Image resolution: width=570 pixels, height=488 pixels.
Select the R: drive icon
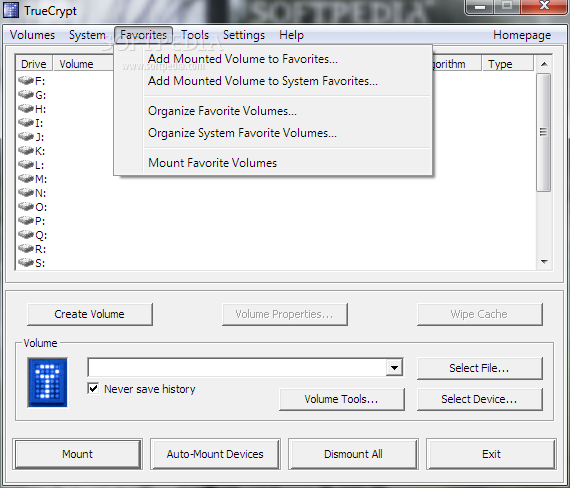26,248
